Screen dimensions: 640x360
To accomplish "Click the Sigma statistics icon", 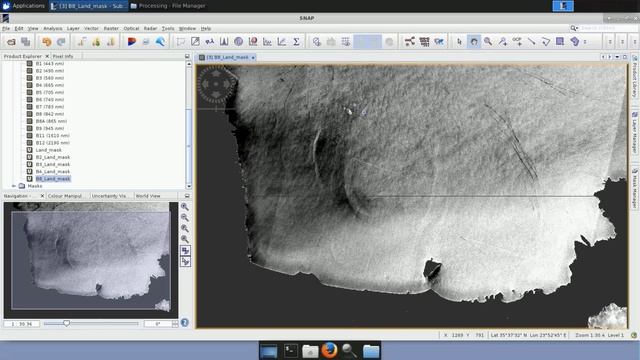I will click(x=296, y=42).
